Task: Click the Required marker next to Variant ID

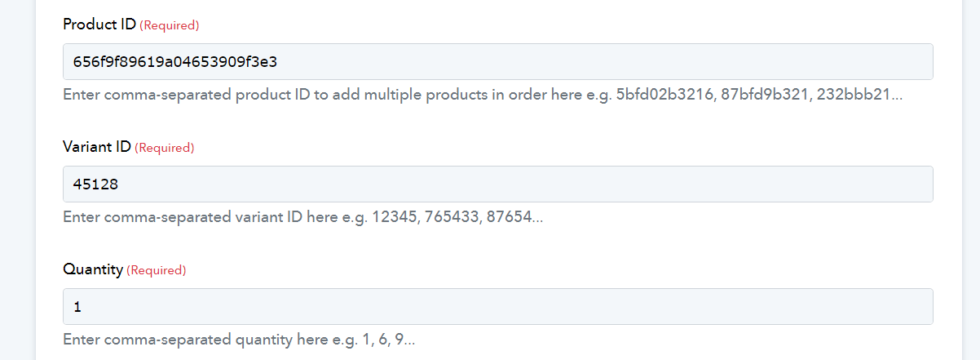Action: click(x=165, y=148)
